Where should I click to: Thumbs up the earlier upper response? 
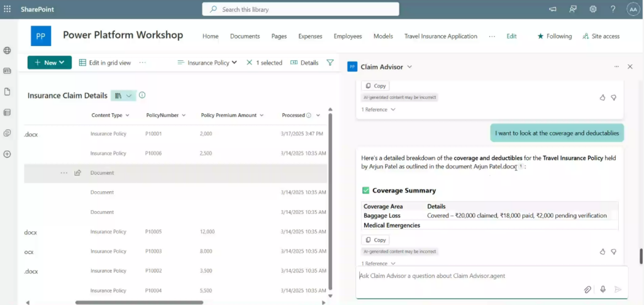[602, 97]
